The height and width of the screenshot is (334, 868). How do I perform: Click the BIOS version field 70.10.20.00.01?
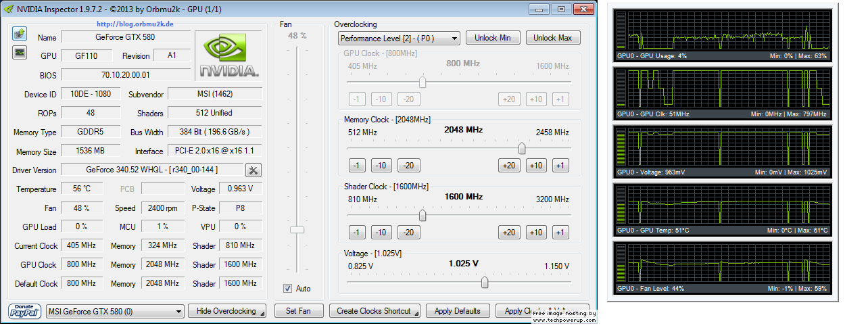[126, 75]
